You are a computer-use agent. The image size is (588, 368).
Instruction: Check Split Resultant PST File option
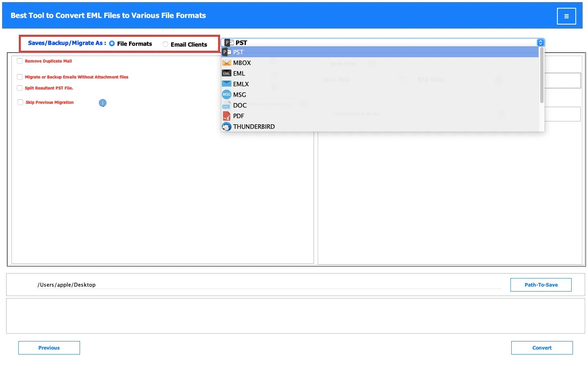pos(20,88)
